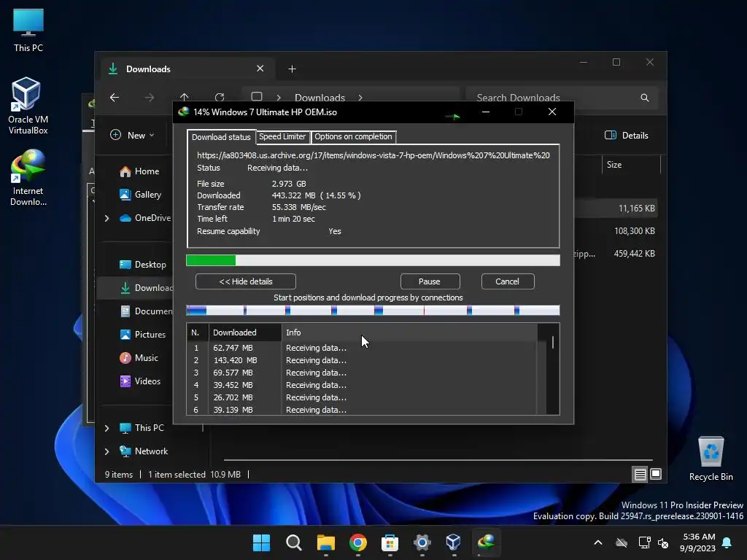747x560 pixels.
Task: Click IDM icon in dialog title bar
Action: click(183, 112)
